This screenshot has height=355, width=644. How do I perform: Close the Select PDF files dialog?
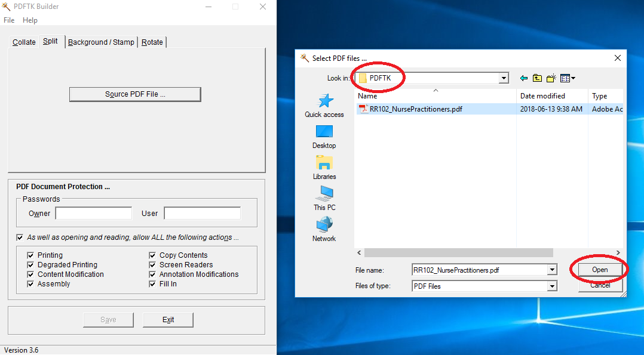click(617, 58)
